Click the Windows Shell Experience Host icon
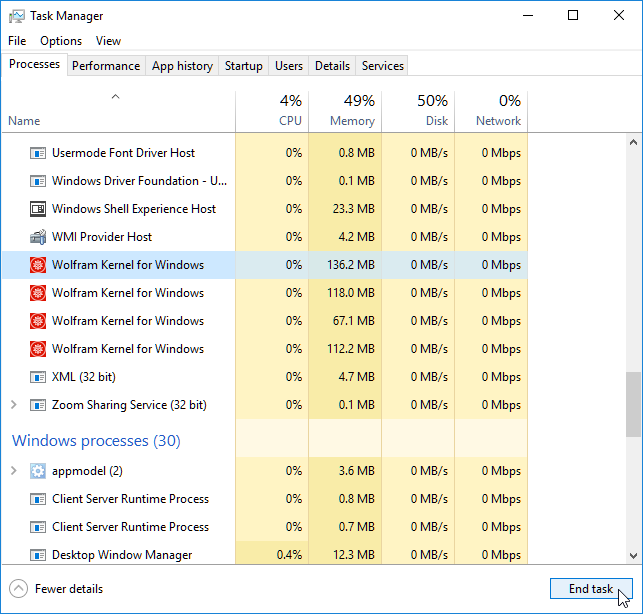643x614 pixels. (38, 209)
